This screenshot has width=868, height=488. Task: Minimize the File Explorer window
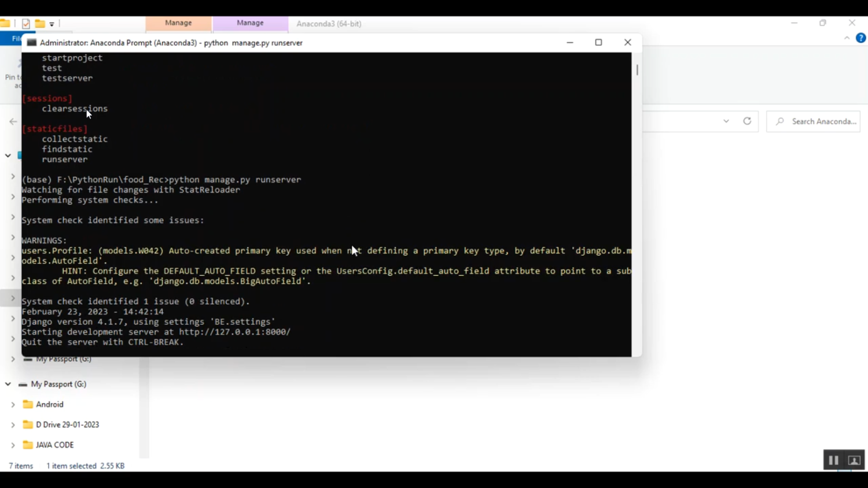click(x=794, y=23)
